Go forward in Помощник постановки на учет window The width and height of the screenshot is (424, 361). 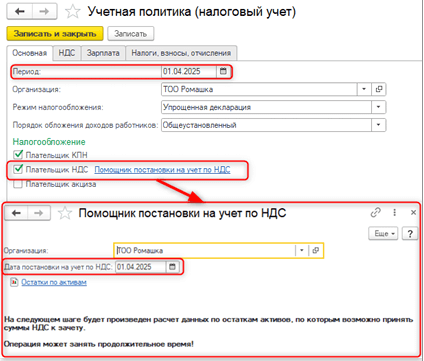[x=39, y=213]
